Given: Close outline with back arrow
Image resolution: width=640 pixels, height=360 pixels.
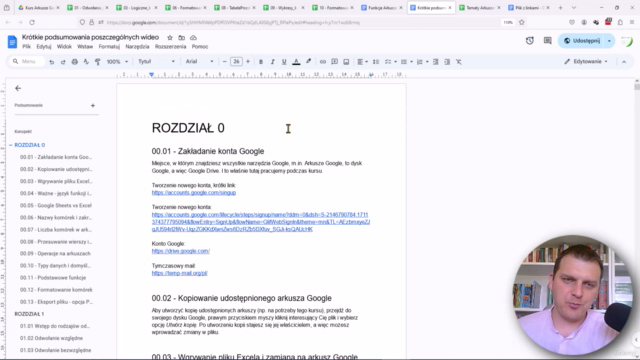Looking at the screenshot, I should coord(18,88).
